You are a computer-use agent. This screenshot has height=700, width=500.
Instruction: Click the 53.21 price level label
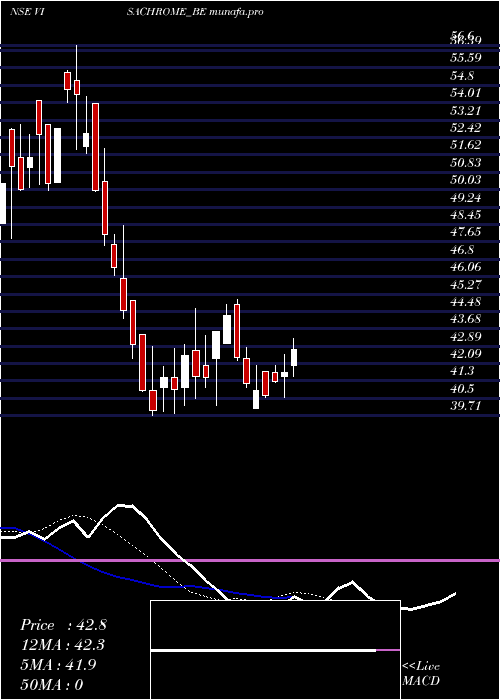466,110
